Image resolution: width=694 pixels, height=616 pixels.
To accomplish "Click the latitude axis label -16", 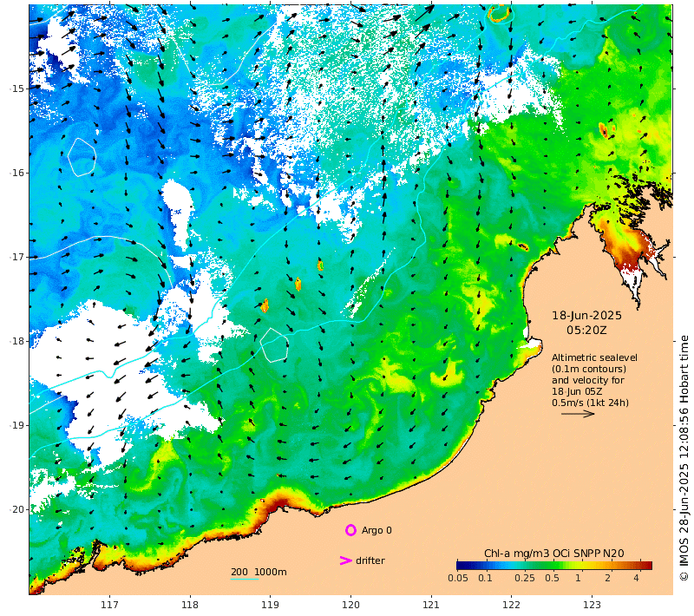I will [x=16, y=173].
